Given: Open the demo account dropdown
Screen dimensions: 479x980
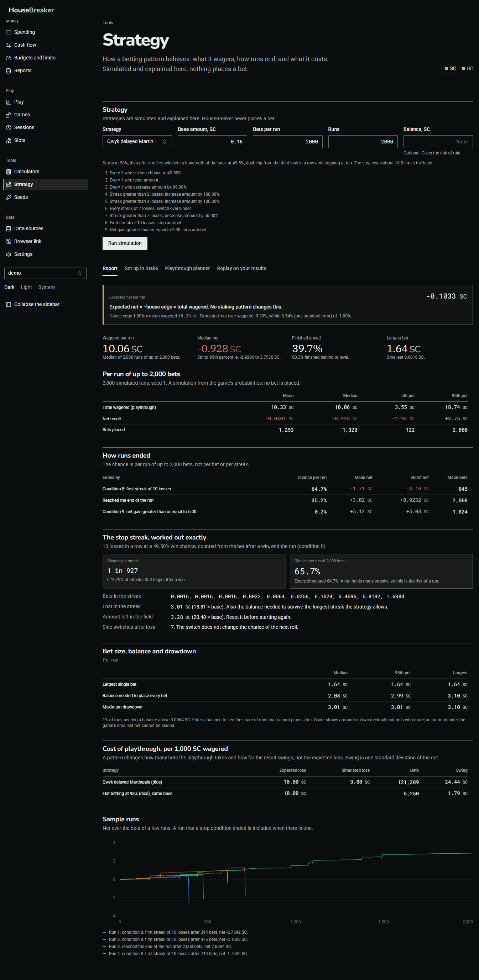Looking at the screenshot, I should point(45,273).
